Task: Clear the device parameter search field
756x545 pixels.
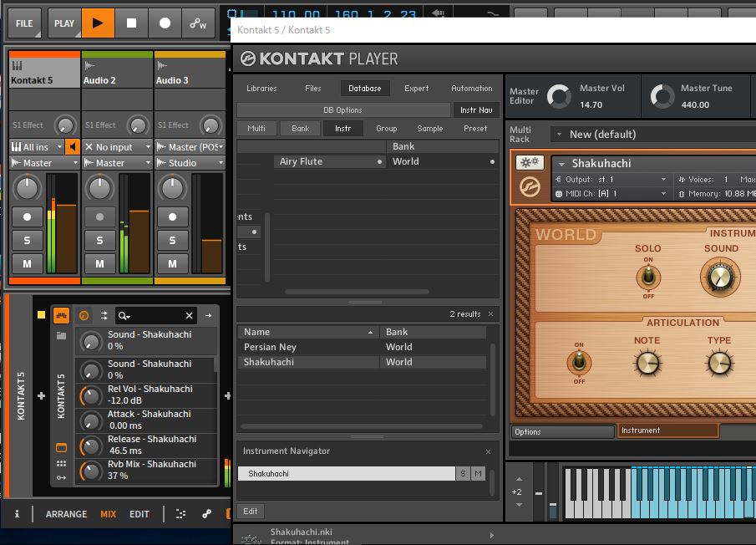Action: 189,315
